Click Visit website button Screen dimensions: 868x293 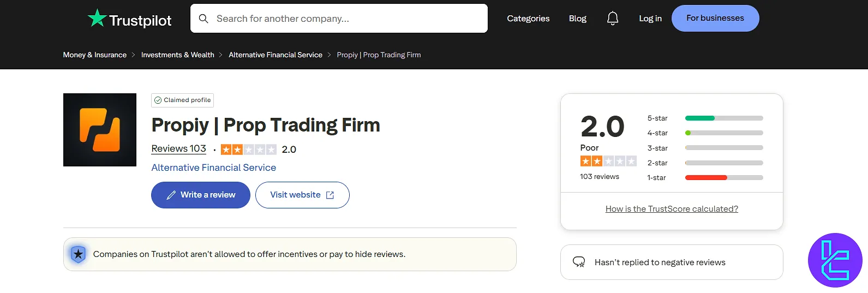pyautogui.click(x=302, y=195)
